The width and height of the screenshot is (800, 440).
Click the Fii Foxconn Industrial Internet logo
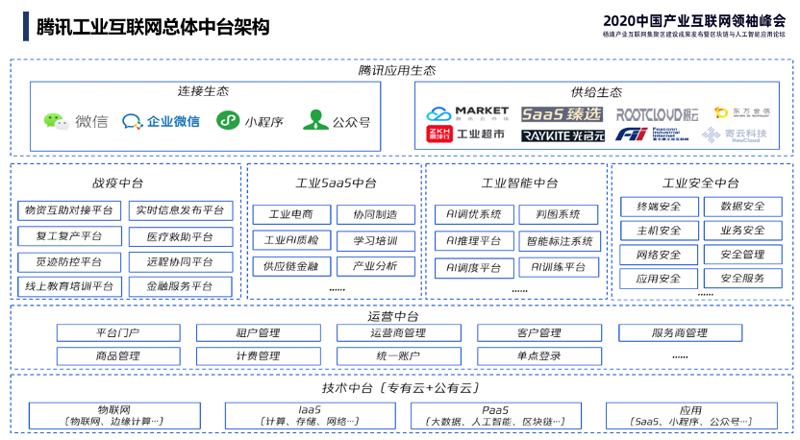click(652, 134)
